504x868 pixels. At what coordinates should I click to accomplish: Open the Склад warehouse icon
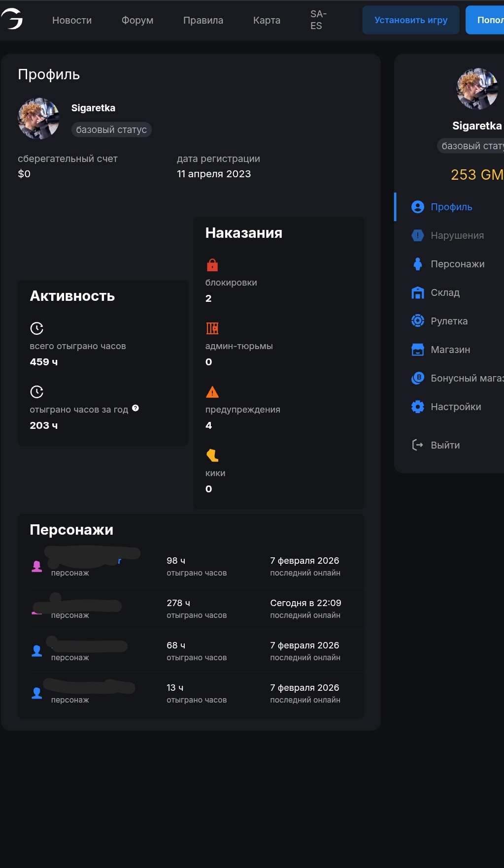point(417,292)
